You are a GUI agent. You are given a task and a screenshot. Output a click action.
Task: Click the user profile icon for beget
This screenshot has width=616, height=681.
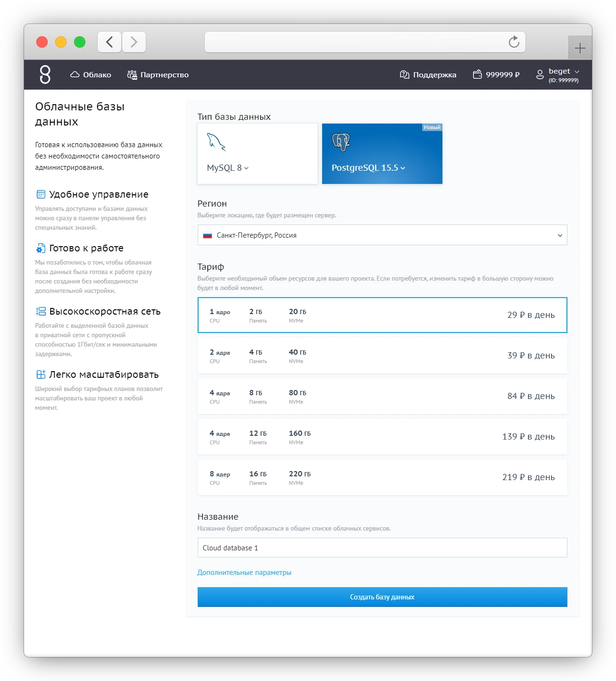[x=539, y=75]
